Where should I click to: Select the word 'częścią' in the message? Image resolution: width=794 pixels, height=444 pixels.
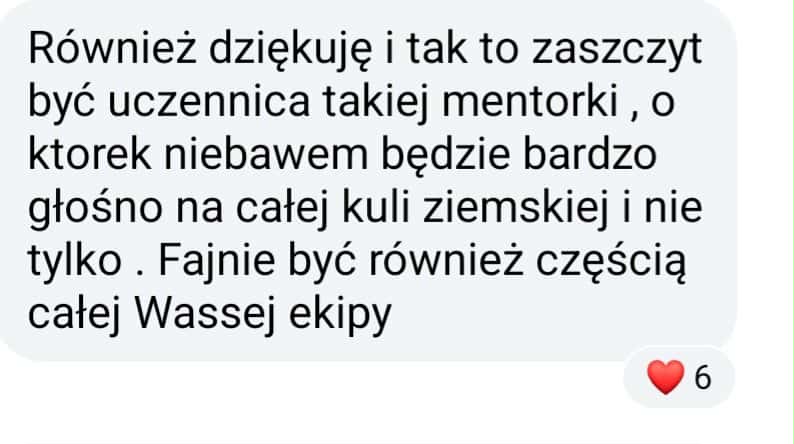611,263
